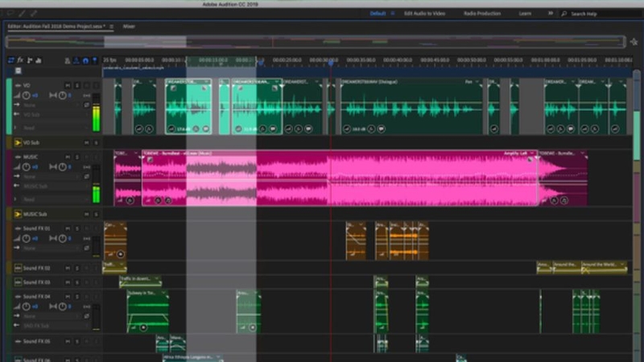Click the MUSIC track volume knob
Image resolution: width=644 pixels, height=362 pixels.
click(27, 167)
